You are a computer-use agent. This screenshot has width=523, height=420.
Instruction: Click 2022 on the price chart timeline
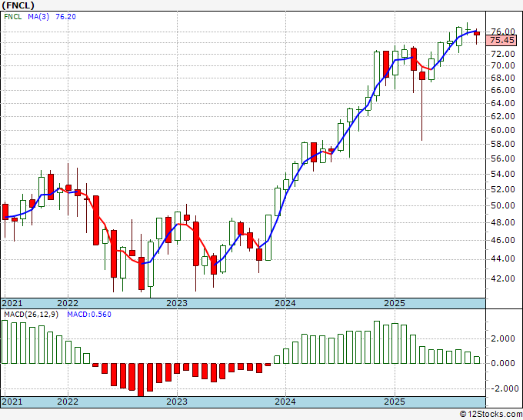point(68,303)
